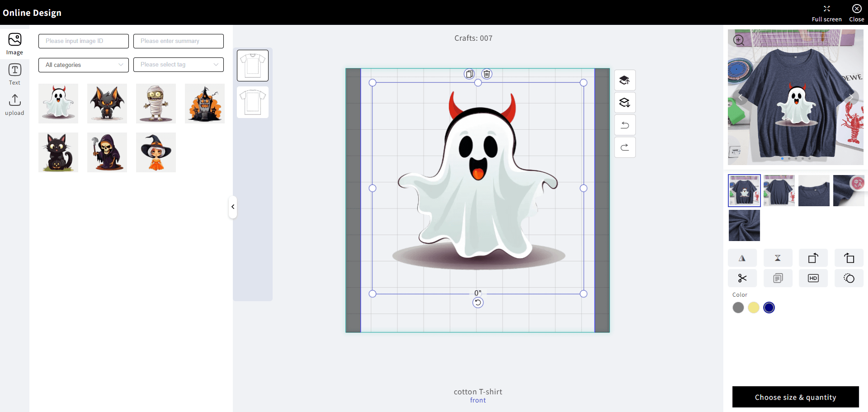Viewport: 868px width, 412px height.
Task: Click Choose size & quantity button
Action: click(x=795, y=397)
